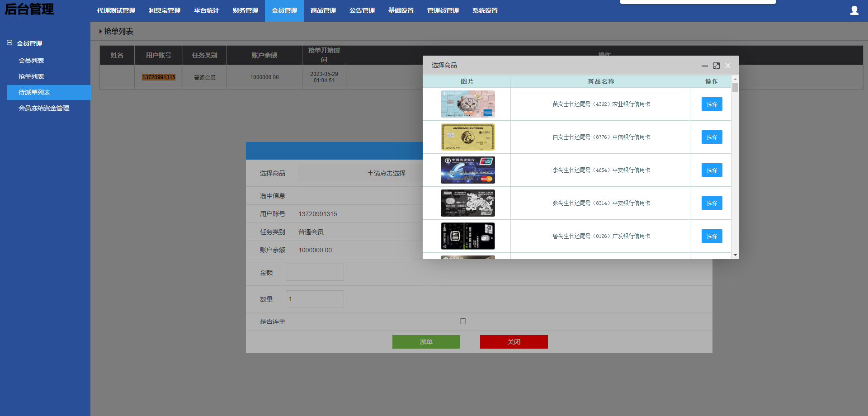Click the user profile icon in header

click(x=854, y=10)
